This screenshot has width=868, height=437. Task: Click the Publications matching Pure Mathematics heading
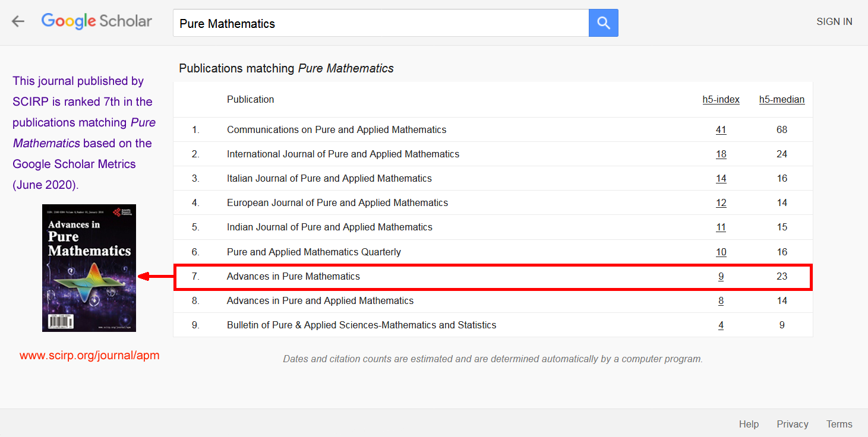[286, 68]
